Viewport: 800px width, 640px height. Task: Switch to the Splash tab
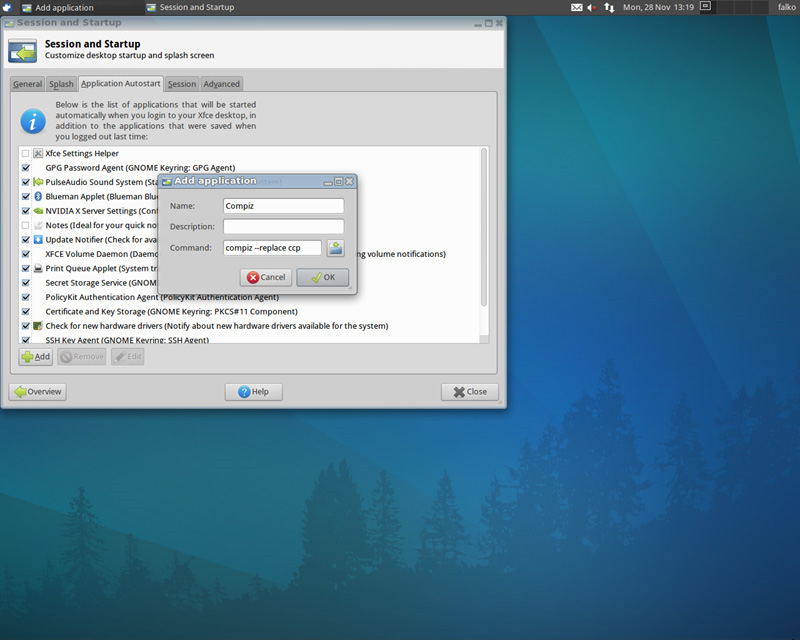tap(61, 84)
